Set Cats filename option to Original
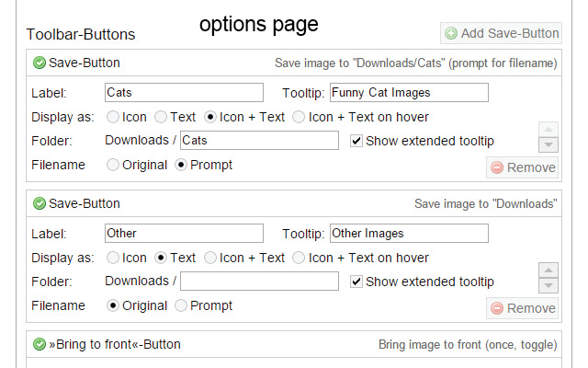Viewport: 588px width, 368px height. 114,165
